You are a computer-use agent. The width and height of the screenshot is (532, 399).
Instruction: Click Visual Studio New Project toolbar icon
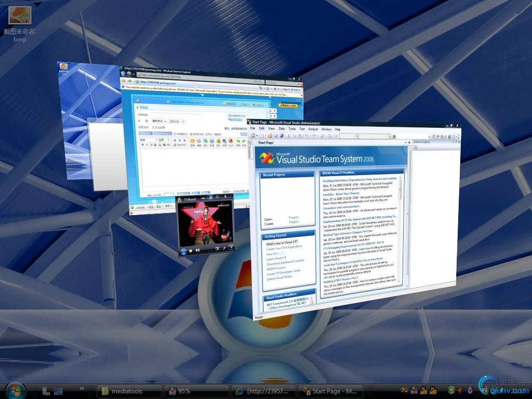(x=253, y=136)
